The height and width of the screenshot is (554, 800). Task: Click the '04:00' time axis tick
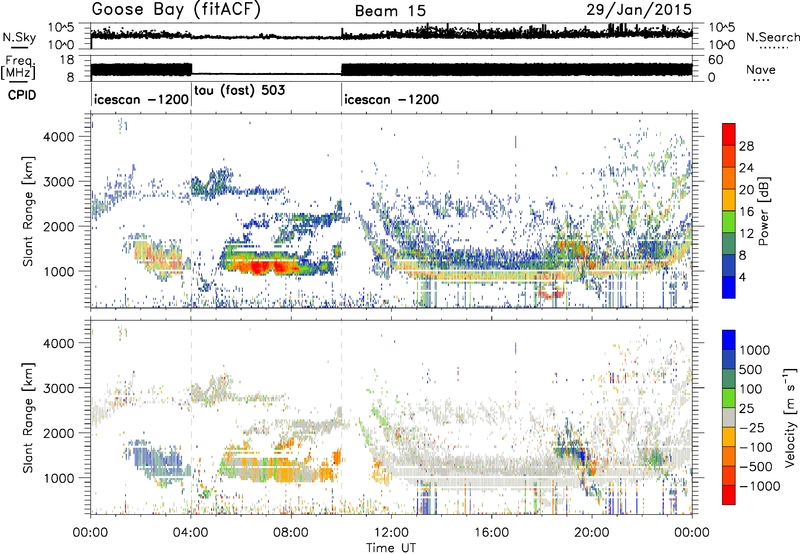191,533
